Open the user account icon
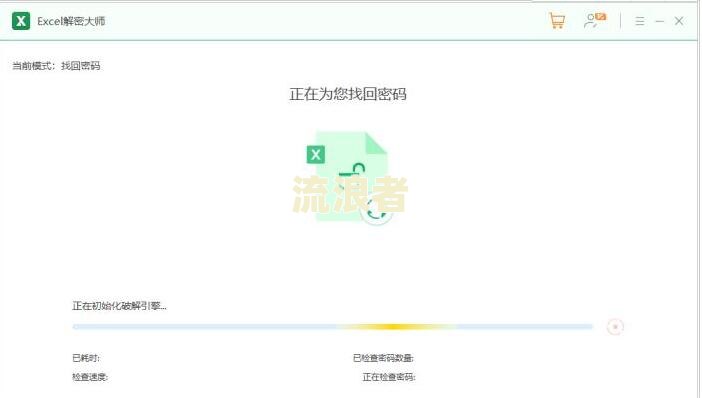This screenshot has height=398, width=702. [595, 21]
